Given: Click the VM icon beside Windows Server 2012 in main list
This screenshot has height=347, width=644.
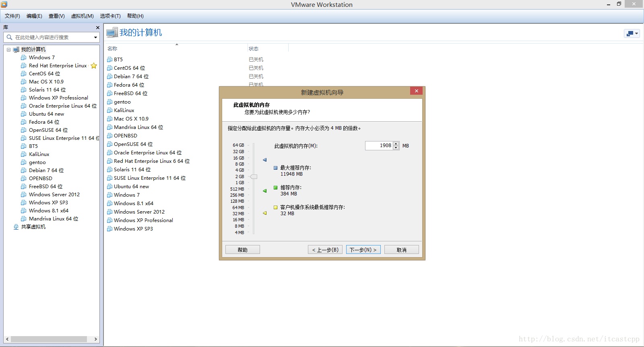Looking at the screenshot, I should [x=109, y=212].
